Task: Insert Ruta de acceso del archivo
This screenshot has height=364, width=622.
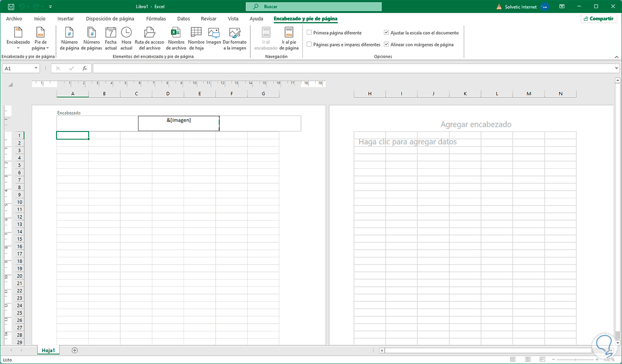Action: [150, 39]
